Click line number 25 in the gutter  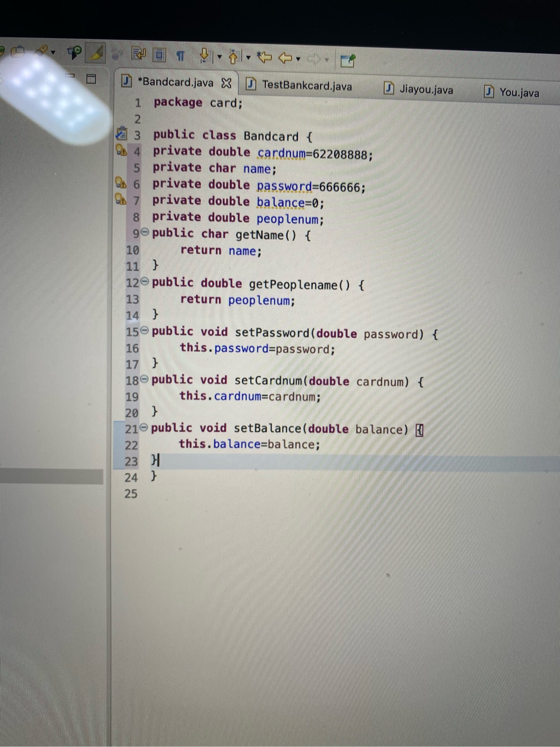[131, 494]
